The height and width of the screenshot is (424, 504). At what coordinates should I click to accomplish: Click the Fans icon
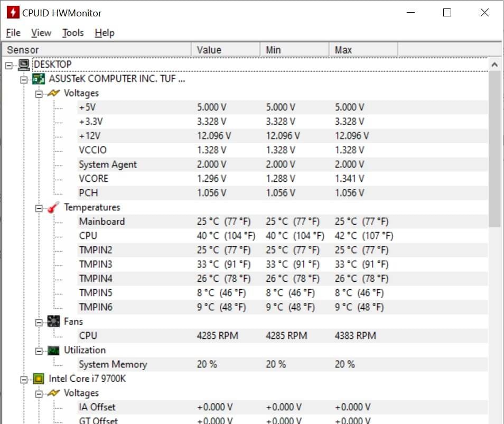(x=53, y=321)
